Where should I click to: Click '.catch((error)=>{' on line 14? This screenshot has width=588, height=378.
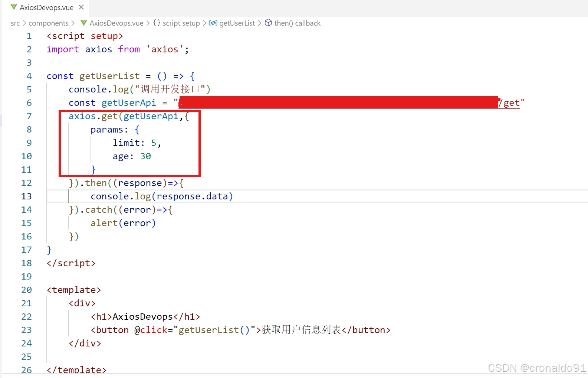[x=126, y=210]
